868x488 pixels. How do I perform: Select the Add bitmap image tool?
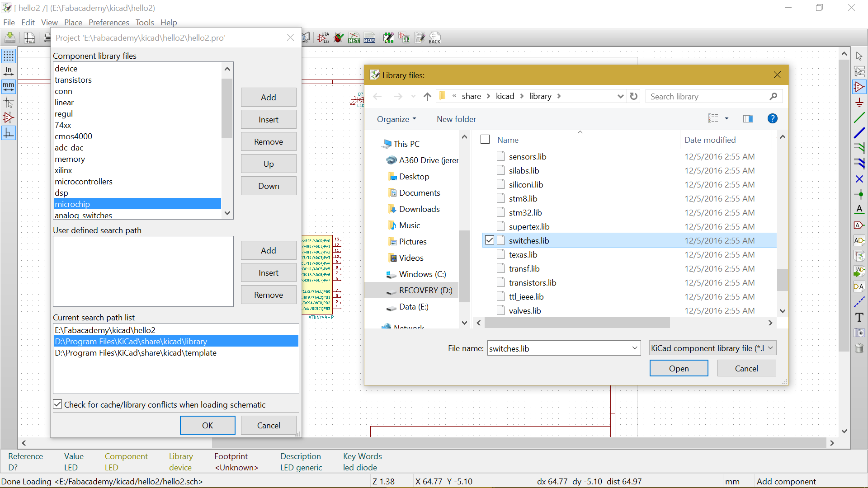pos(859,333)
